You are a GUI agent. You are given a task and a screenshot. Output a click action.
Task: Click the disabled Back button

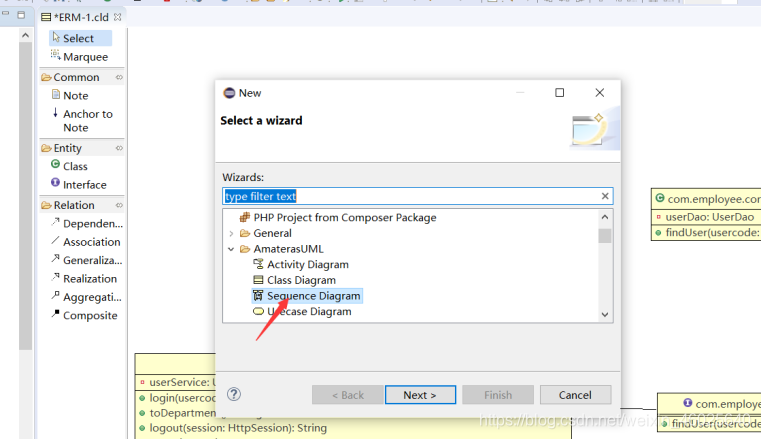[347, 395]
